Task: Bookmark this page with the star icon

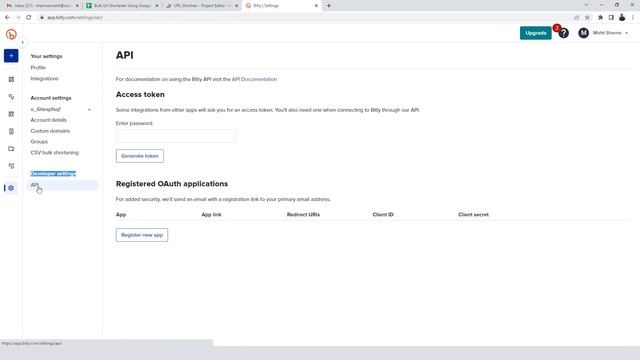Action: [x=587, y=18]
